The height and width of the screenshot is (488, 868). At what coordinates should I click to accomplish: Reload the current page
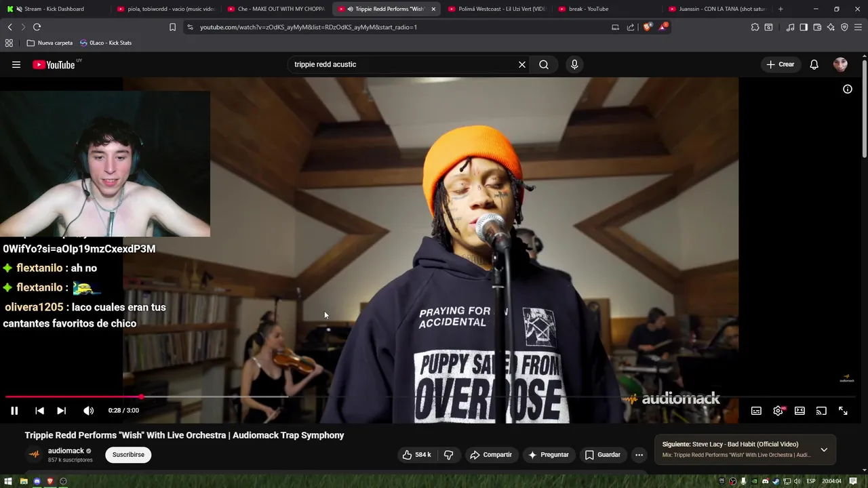[x=37, y=27]
